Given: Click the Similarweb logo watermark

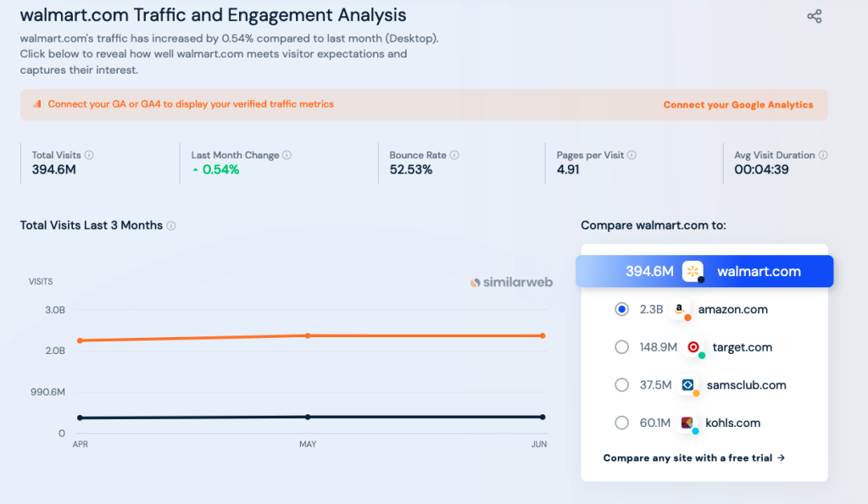Looking at the screenshot, I should [511, 282].
